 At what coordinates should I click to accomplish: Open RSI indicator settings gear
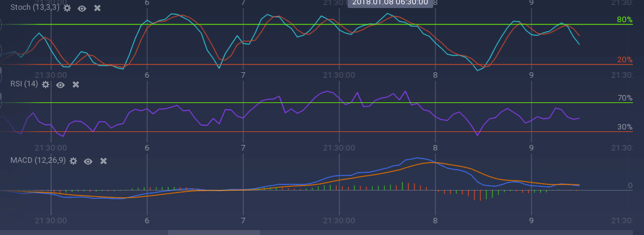pos(46,85)
